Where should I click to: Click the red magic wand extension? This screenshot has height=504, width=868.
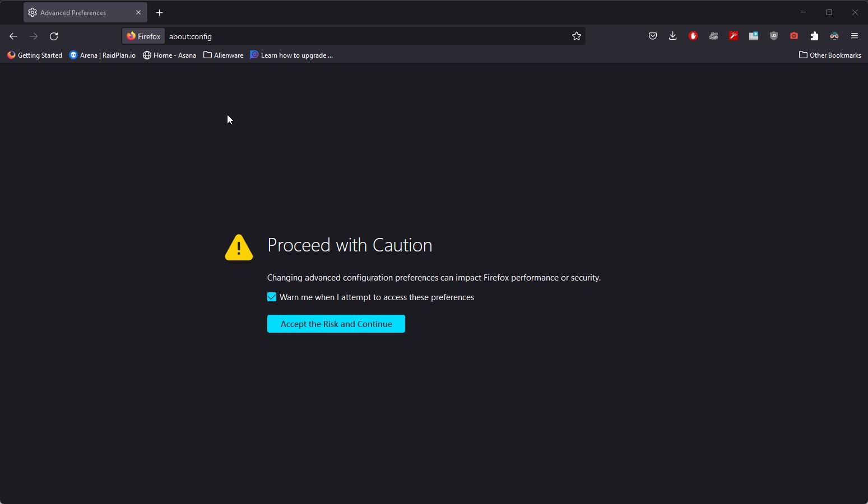click(x=734, y=36)
